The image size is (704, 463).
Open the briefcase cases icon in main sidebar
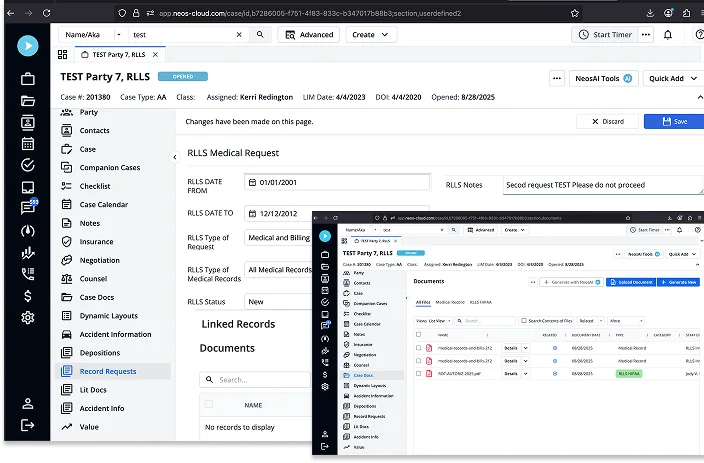click(x=28, y=79)
